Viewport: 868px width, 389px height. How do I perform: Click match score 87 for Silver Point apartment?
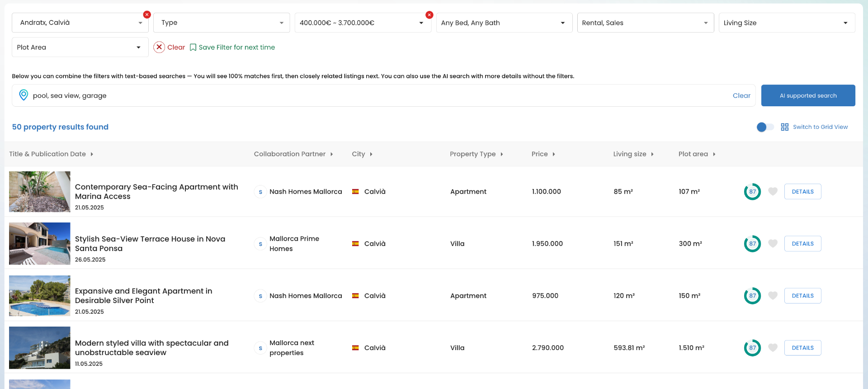coord(752,296)
